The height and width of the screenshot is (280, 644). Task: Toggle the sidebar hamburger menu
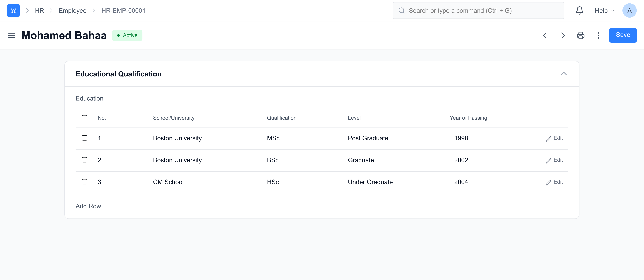(11, 35)
